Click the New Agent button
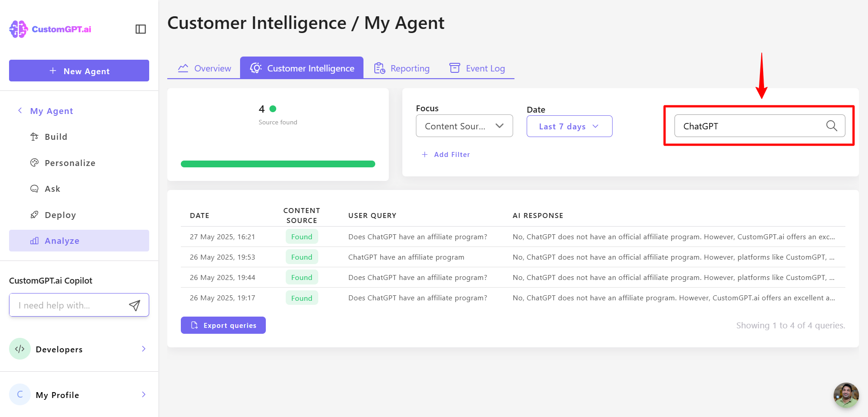 click(79, 71)
